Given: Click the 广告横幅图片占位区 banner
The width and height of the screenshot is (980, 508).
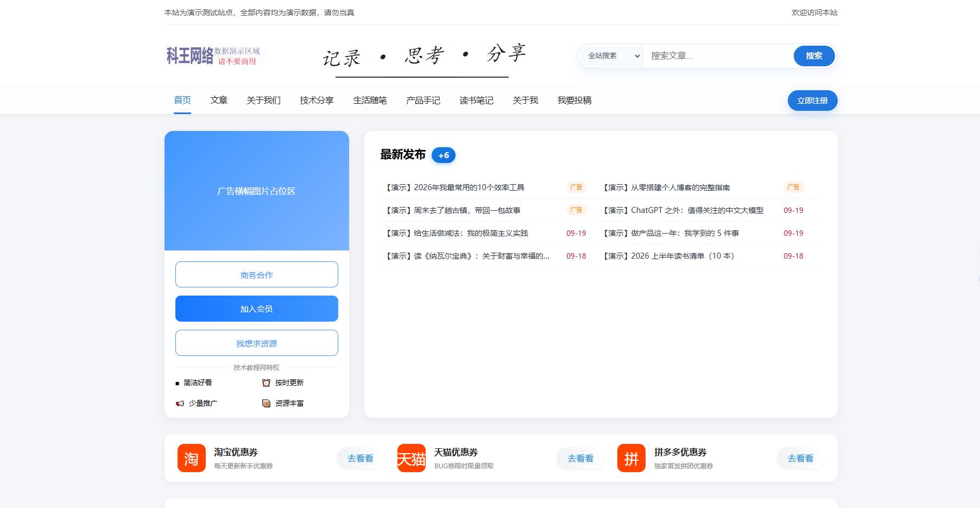Looking at the screenshot, I should pyautogui.click(x=257, y=191).
